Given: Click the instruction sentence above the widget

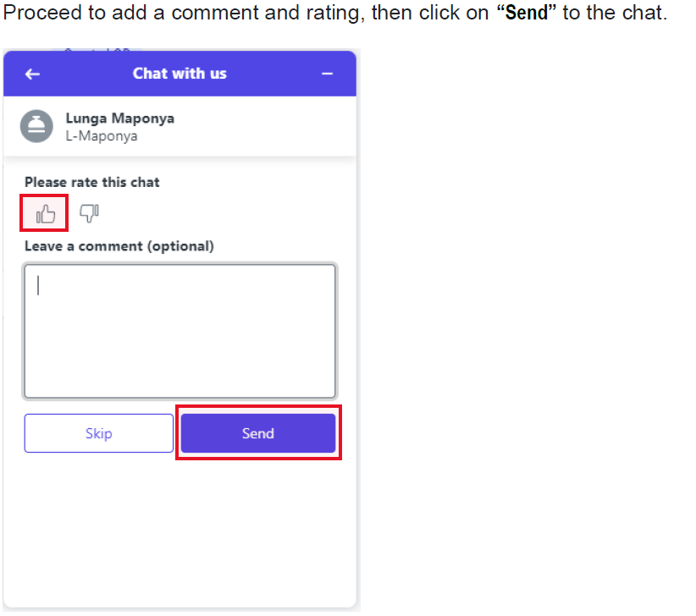Looking at the screenshot, I should click(x=335, y=13).
